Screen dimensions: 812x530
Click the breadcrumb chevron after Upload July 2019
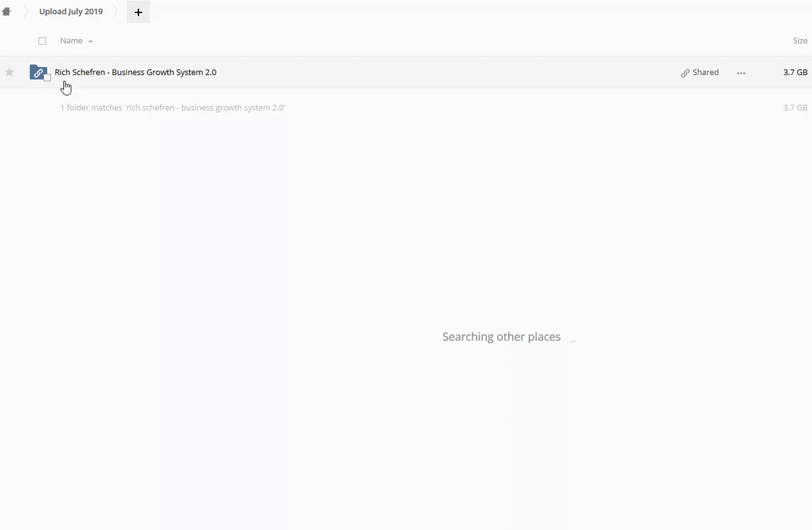tap(115, 11)
